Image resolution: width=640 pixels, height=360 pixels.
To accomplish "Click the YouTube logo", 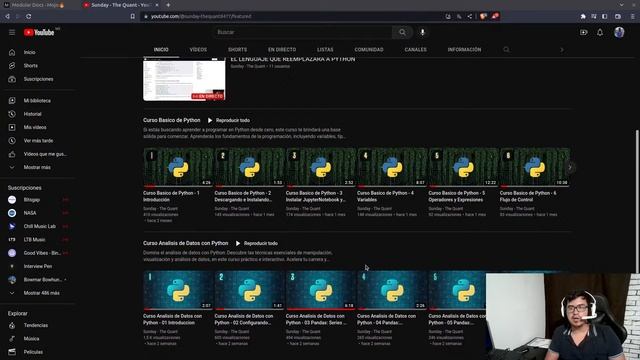I will tap(39, 32).
